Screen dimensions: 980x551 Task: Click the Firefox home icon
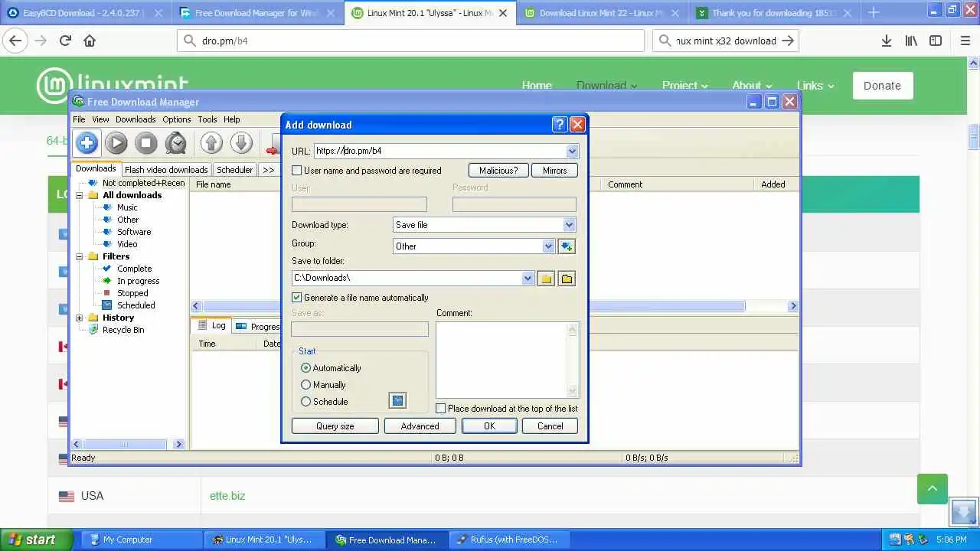(x=90, y=41)
